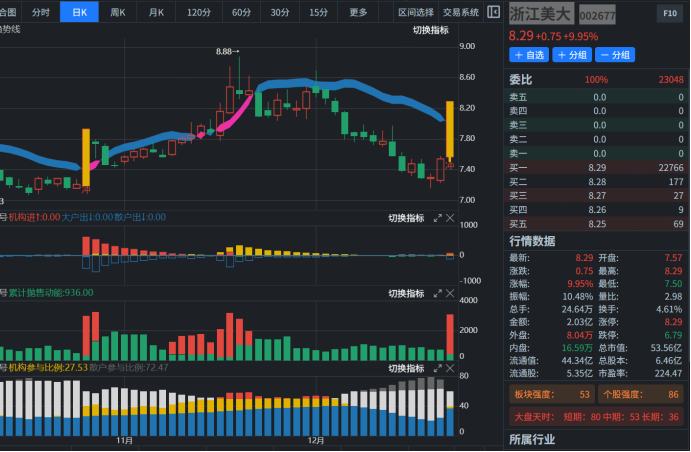Open 切换指标 for the 累计抛售动能 panel
Screen dimensions: 691x452
point(406,293)
